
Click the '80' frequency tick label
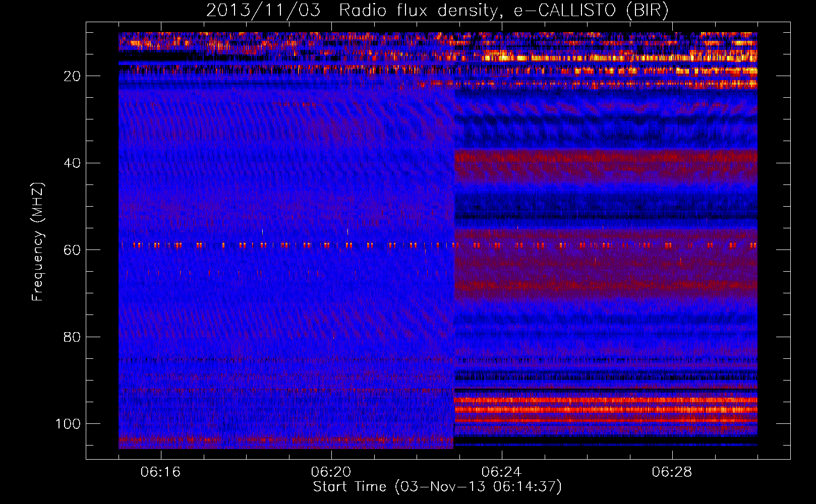click(72, 337)
